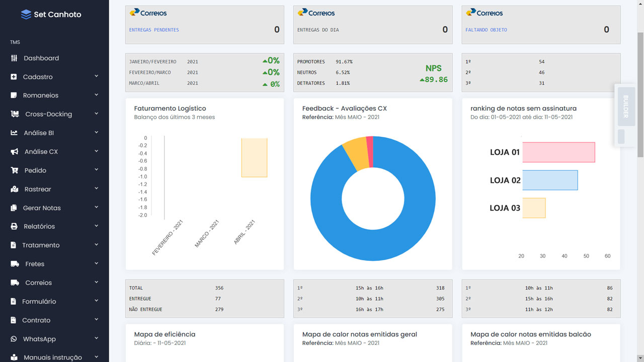644x362 pixels.
Task: Click the Formulário file icon
Action: (x=13, y=302)
